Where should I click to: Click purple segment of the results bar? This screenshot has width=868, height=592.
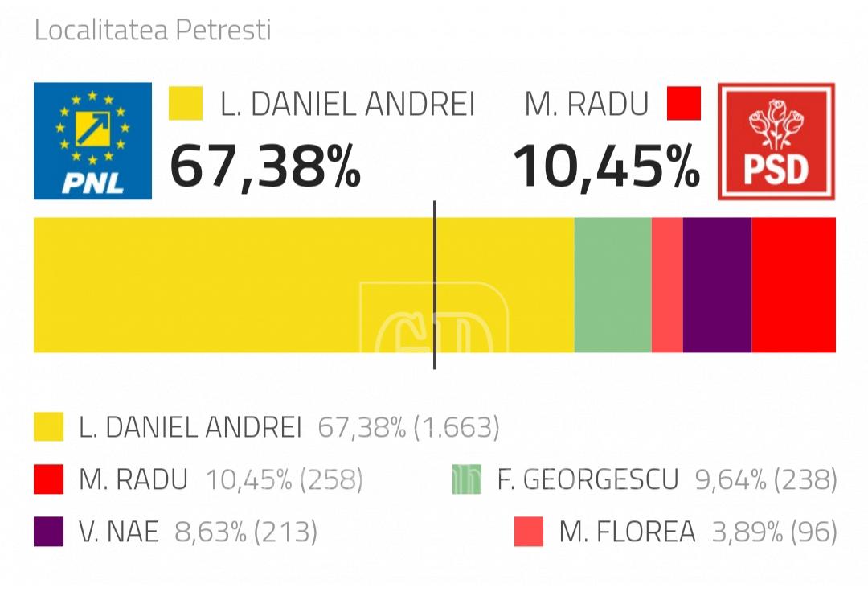(x=718, y=285)
